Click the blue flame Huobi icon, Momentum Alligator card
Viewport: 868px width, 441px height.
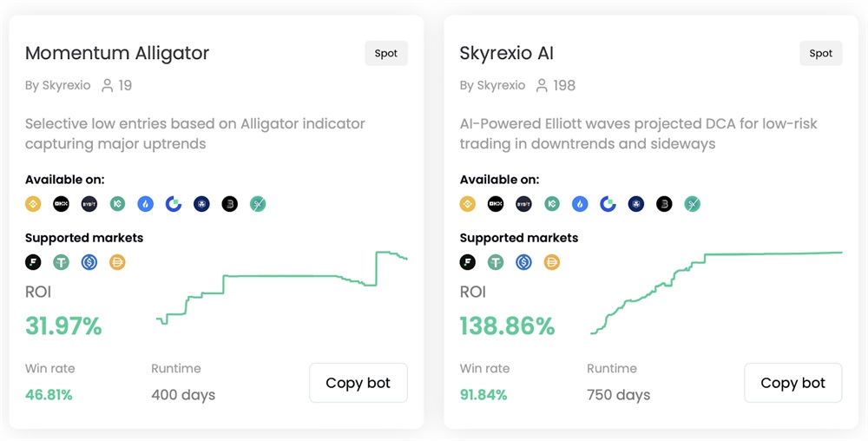[x=146, y=204]
